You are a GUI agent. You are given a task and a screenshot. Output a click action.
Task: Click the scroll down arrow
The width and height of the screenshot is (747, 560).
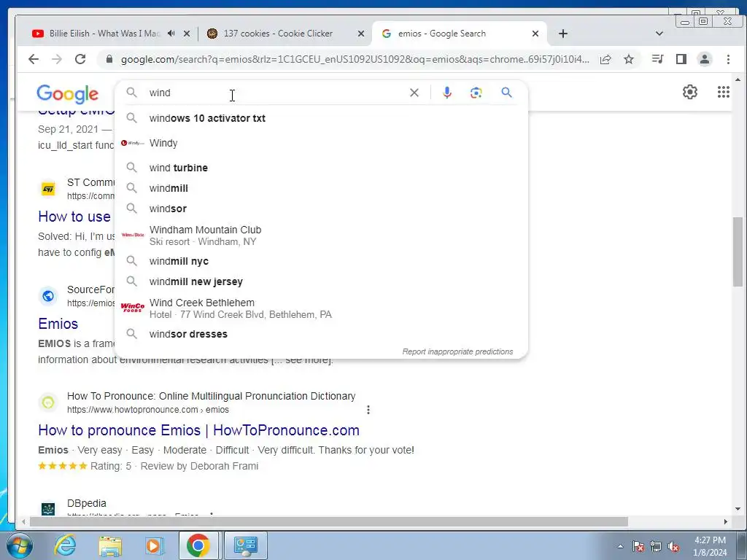738,508
